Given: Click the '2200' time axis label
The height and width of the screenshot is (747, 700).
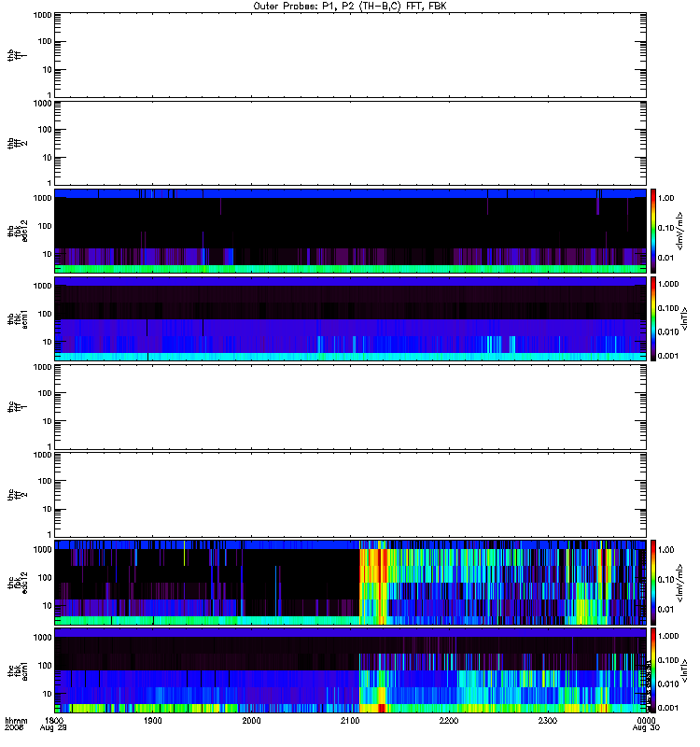Looking at the screenshot, I should 449,721.
